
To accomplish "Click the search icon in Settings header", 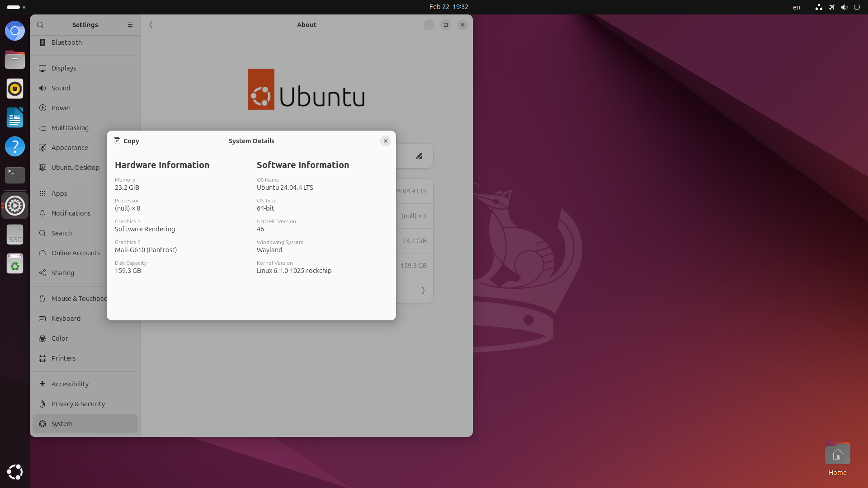I will (x=40, y=25).
